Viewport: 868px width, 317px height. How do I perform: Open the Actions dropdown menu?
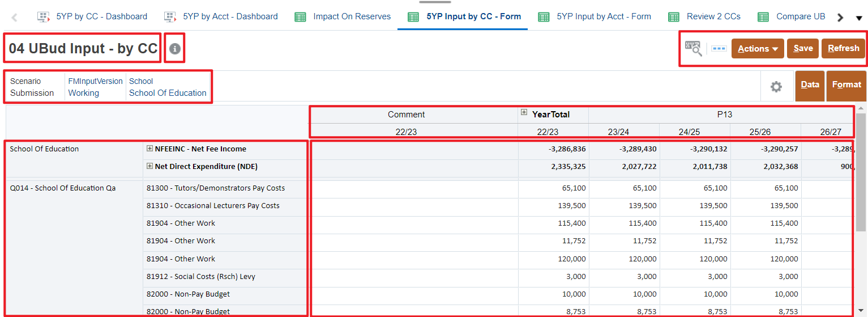coord(757,49)
